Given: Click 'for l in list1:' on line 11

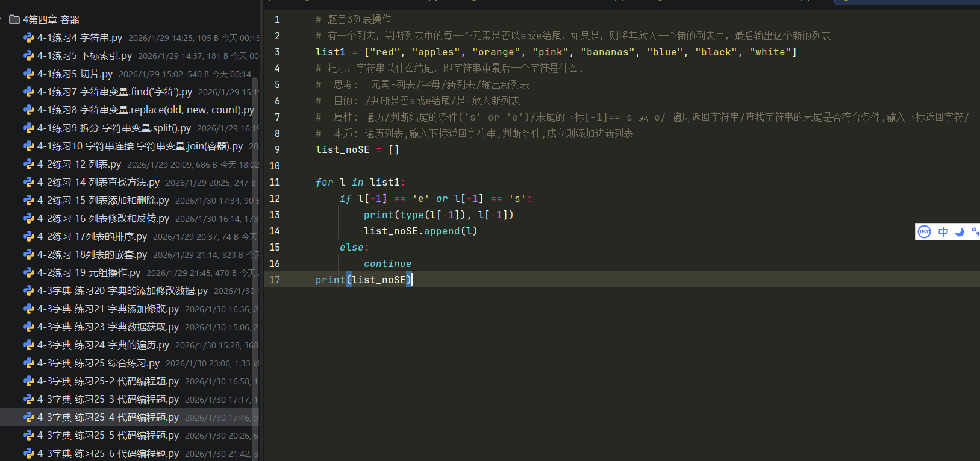Looking at the screenshot, I should (x=360, y=182).
